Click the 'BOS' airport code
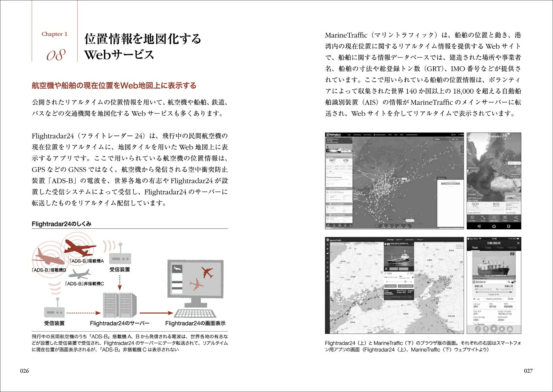 click(x=496, y=204)
